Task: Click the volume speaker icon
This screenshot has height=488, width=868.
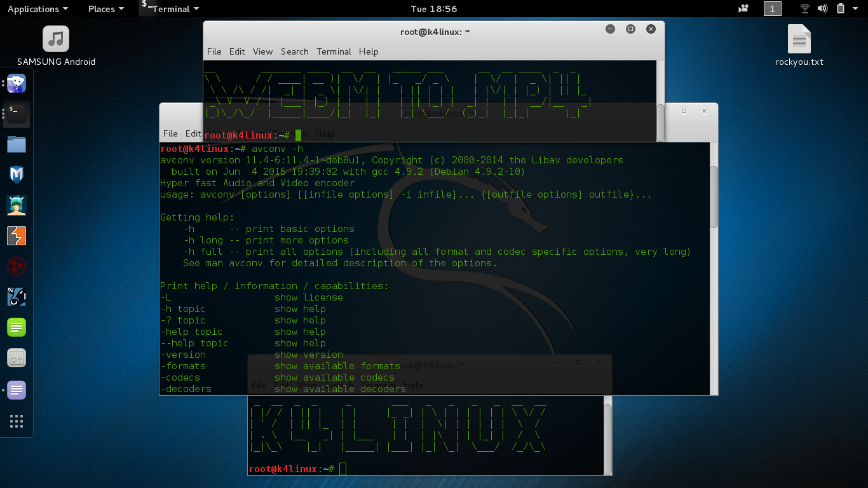Action: pos(823,9)
